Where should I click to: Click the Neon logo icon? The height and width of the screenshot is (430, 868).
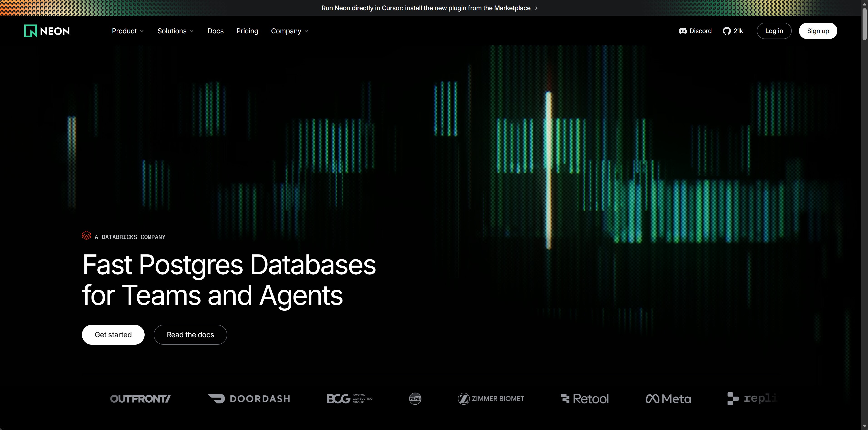[x=30, y=31]
